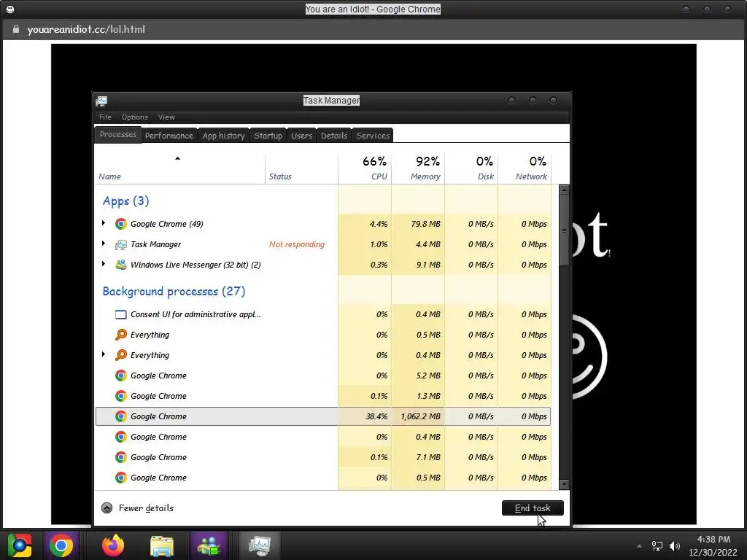Sort by the Disk column header
Screen dimensions: 747x560
tap(471, 168)
